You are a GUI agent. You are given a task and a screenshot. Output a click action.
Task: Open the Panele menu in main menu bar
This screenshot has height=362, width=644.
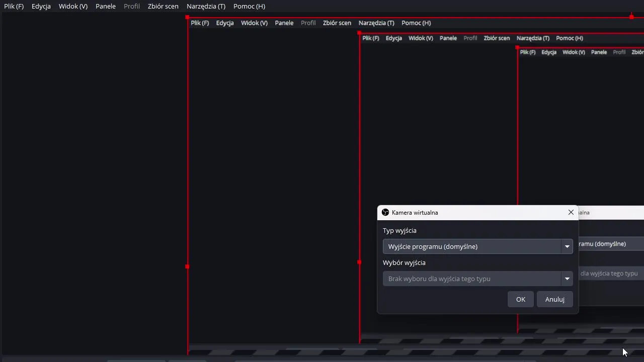[x=106, y=7]
